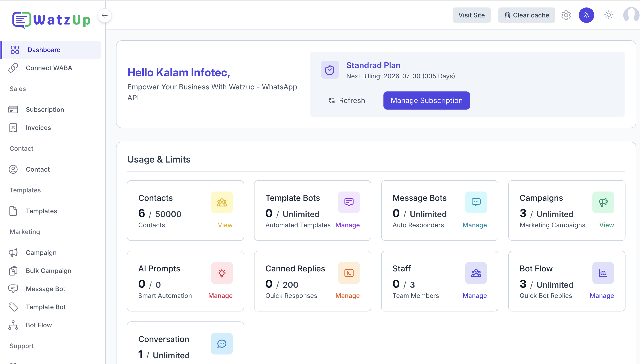Click 'Next Billing: 2026-07-30 (335 Days)' text
This screenshot has height=364, width=640.
400,76
